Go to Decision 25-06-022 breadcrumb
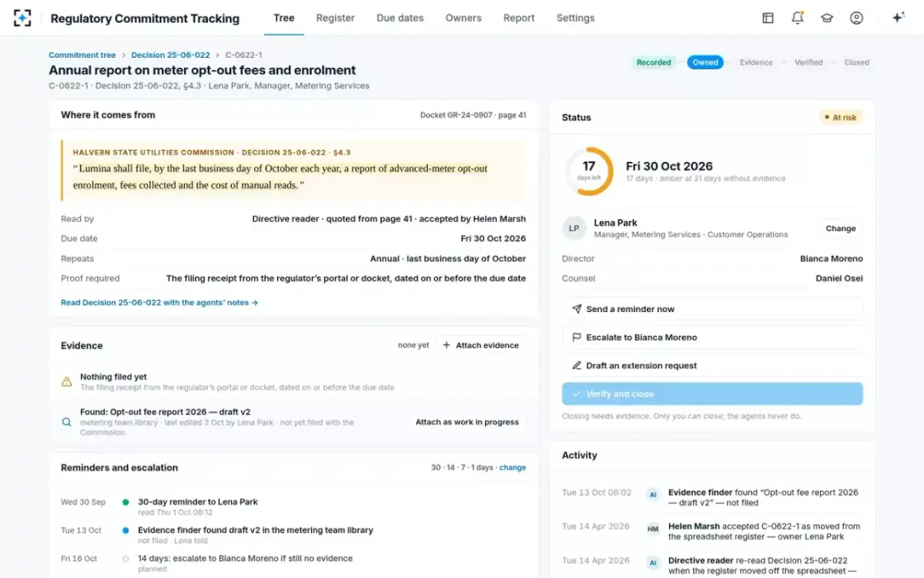The width and height of the screenshot is (924, 578). tap(171, 55)
